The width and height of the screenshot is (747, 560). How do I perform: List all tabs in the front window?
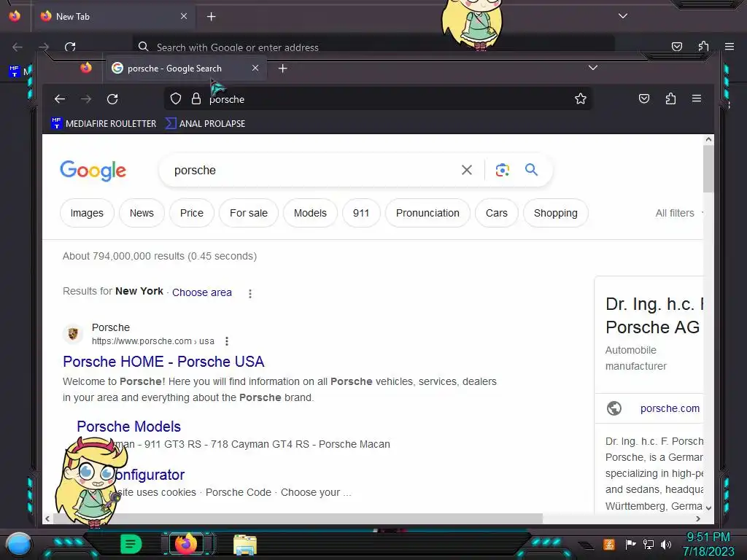592,68
